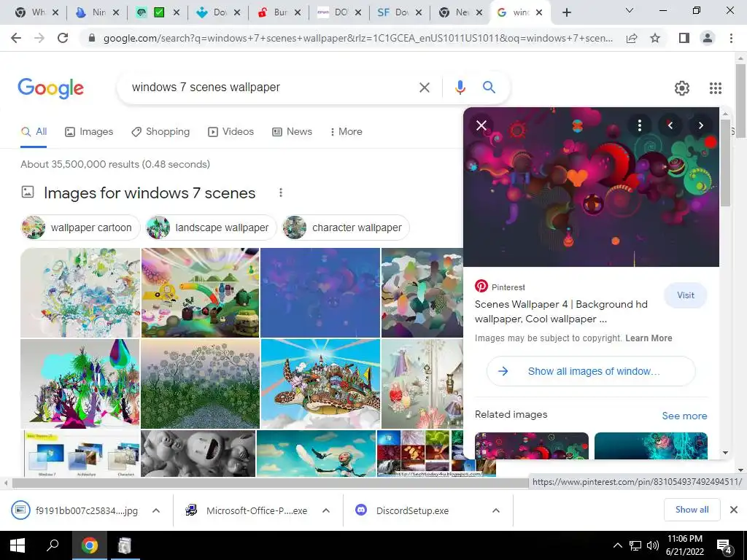Click the Google logo
This screenshot has height=560, width=747.
[50, 88]
